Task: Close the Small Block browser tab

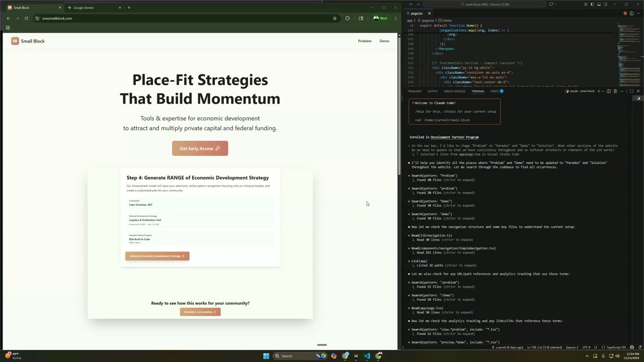Action: (x=60, y=8)
